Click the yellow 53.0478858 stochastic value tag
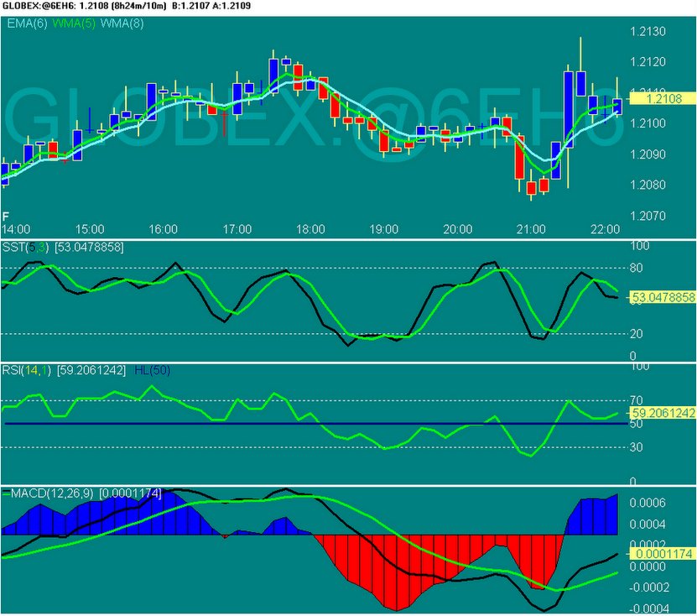This screenshot has width=697, height=616. 663,297
